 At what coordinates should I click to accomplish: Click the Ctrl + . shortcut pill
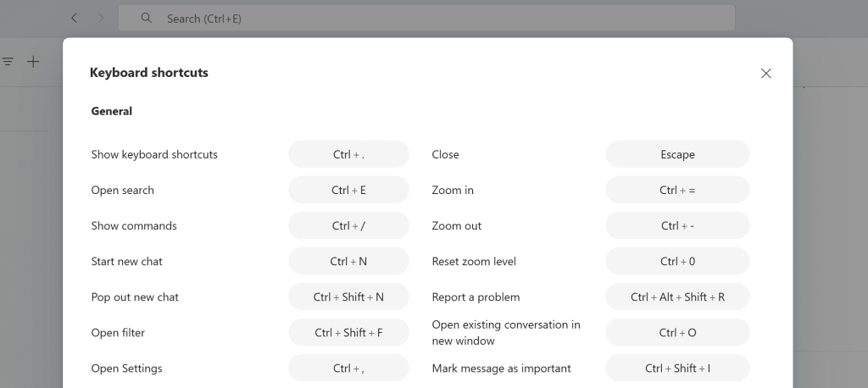coord(348,154)
